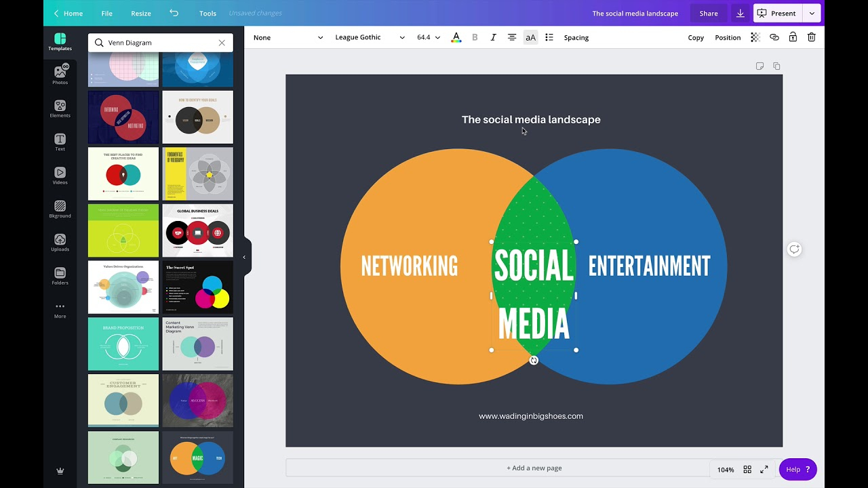Viewport: 868px width, 488px height.
Task: Select the Brand Proposition template
Action: pyautogui.click(x=123, y=344)
